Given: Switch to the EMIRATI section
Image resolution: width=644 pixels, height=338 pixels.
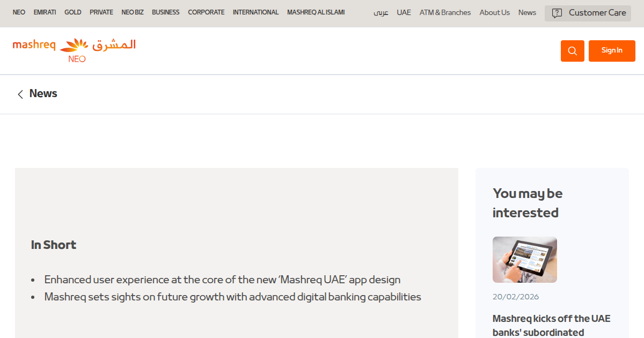Looking at the screenshot, I should point(45,12).
